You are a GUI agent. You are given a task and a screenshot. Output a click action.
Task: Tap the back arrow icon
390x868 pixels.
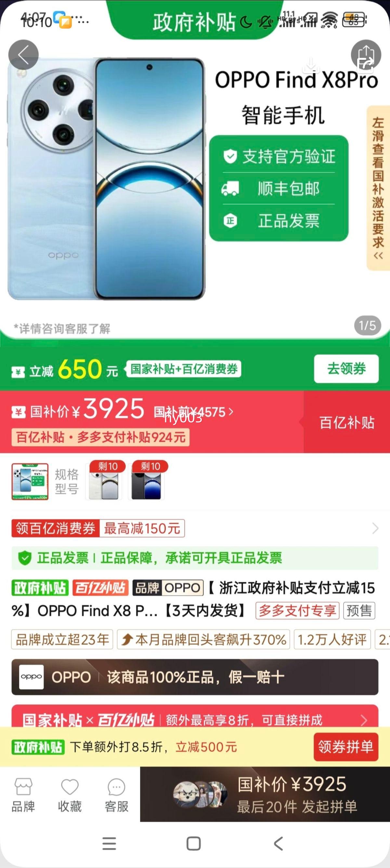click(x=23, y=55)
